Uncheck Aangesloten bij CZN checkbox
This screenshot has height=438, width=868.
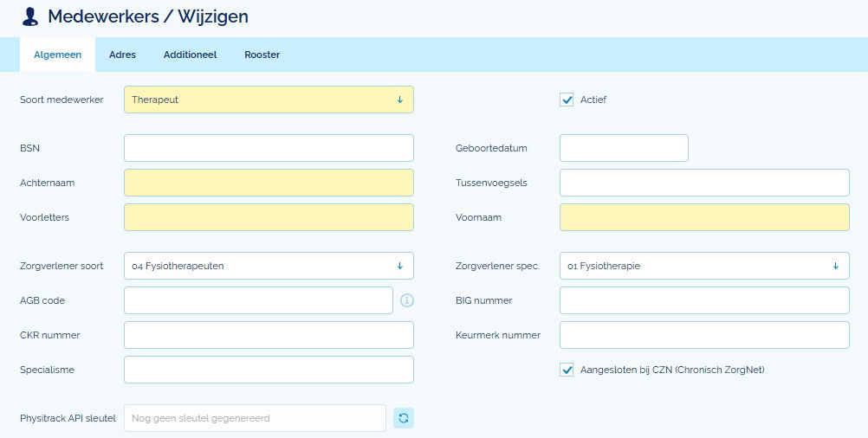click(x=567, y=370)
